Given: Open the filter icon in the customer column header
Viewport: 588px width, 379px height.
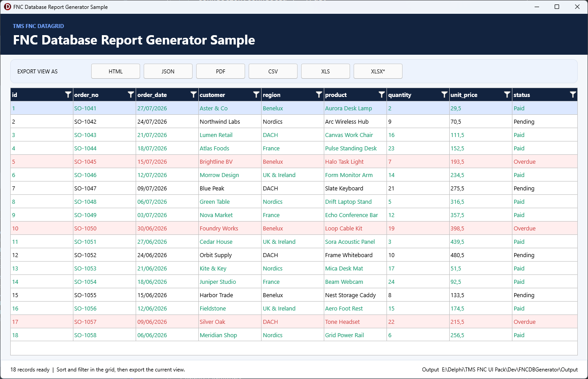Looking at the screenshot, I should [256, 95].
